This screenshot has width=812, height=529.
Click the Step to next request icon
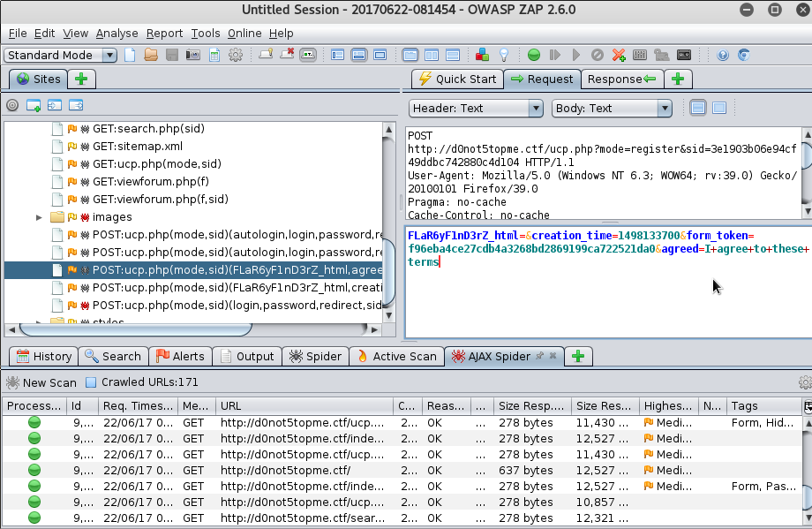[x=554, y=55]
